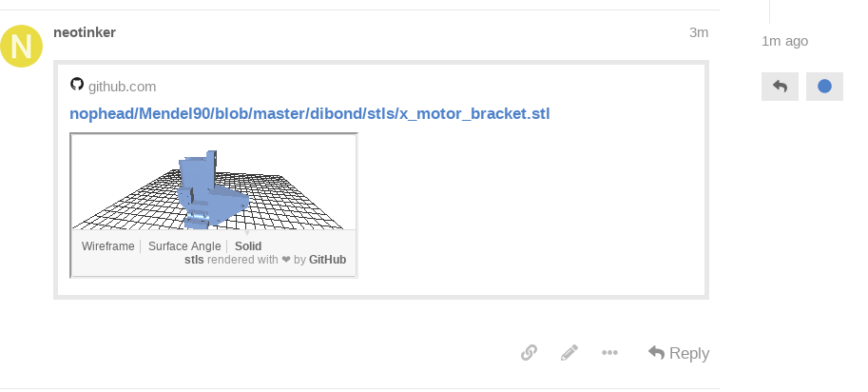The image size is (868, 392).
Task: Select the Solid render mode
Action: 248,246
